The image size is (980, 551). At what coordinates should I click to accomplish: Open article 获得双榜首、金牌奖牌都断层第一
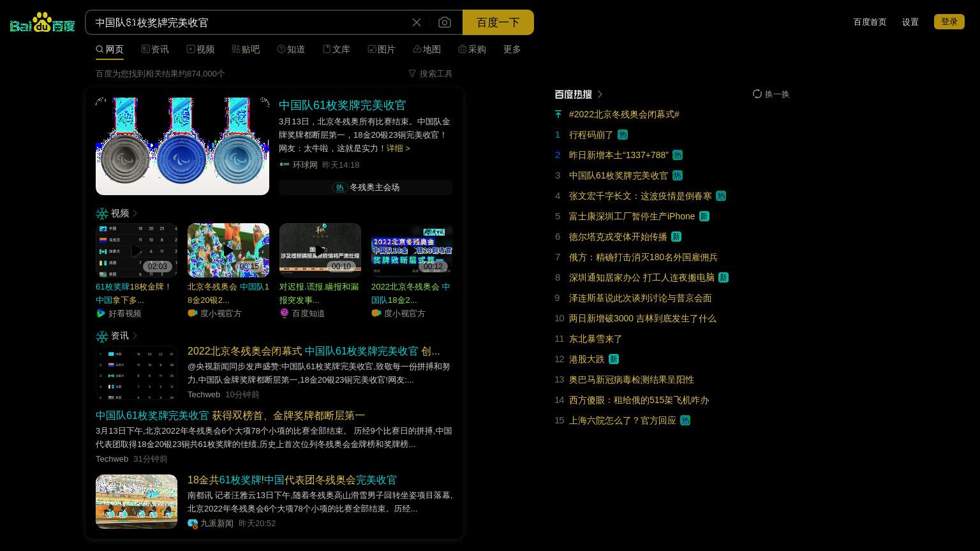(x=230, y=415)
